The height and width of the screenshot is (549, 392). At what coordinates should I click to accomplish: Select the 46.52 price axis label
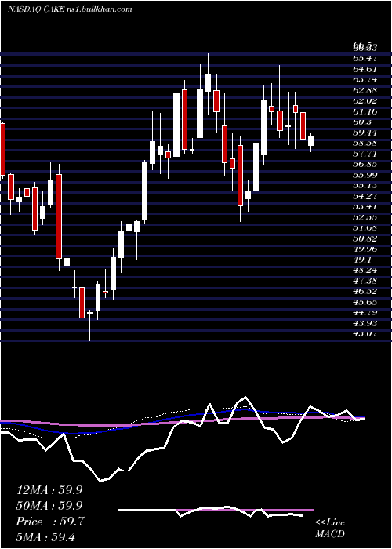pyautogui.click(x=365, y=291)
